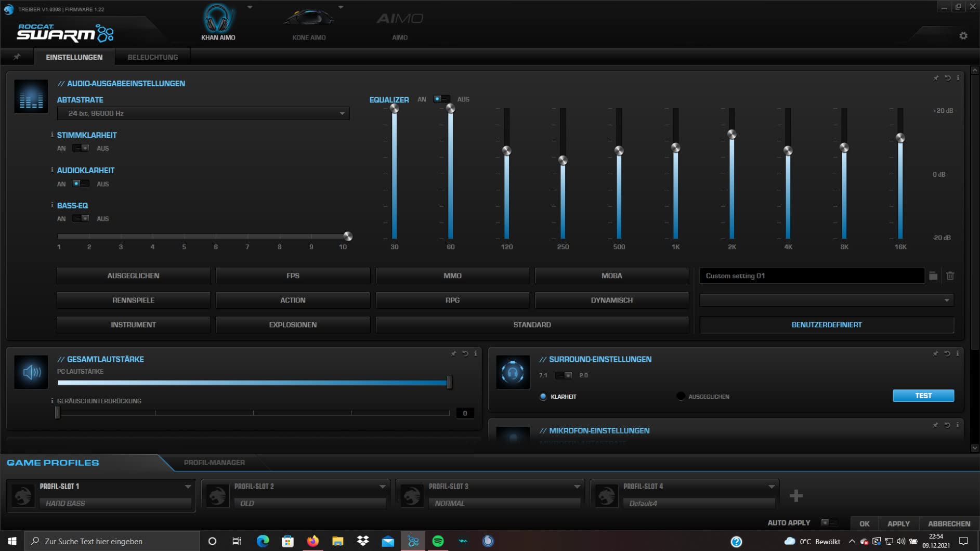Open the Profil-Manager tab
Viewport: 980px width, 551px height.
(x=214, y=463)
